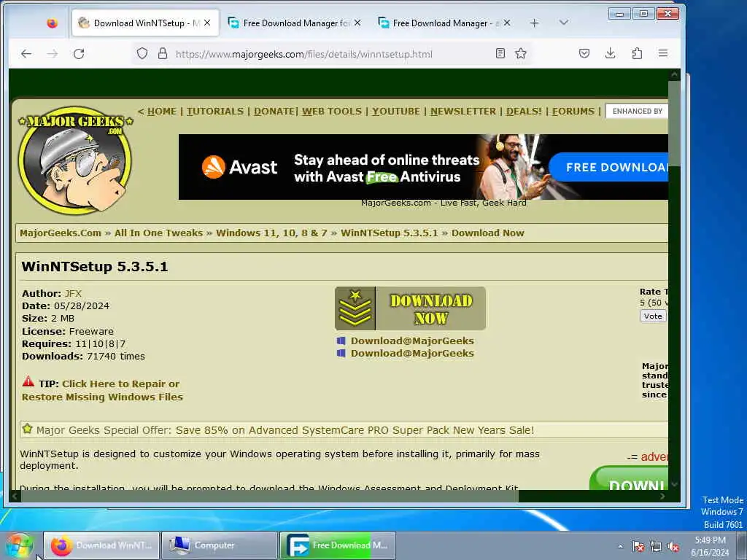Open Computer window from taskbar
The width and height of the screenshot is (747, 560).
click(x=219, y=545)
